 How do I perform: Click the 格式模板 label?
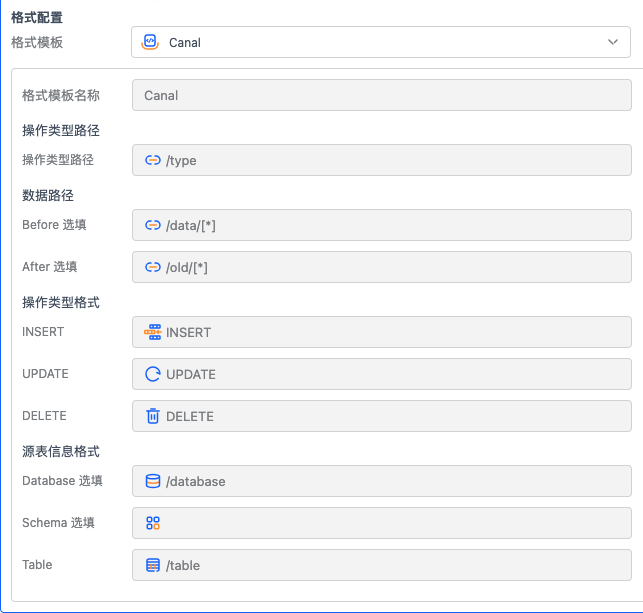[36, 42]
